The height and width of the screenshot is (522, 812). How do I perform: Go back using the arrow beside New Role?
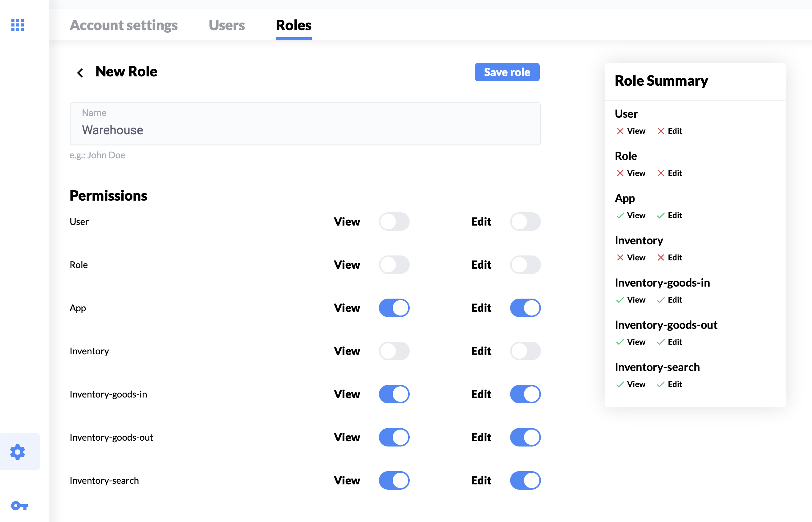(80, 72)
